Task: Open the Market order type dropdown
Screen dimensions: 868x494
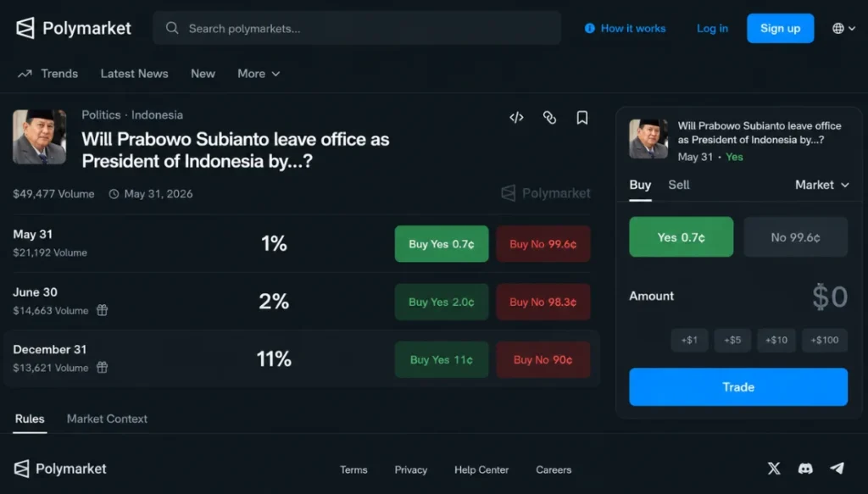Action: [x=822, y=185]
